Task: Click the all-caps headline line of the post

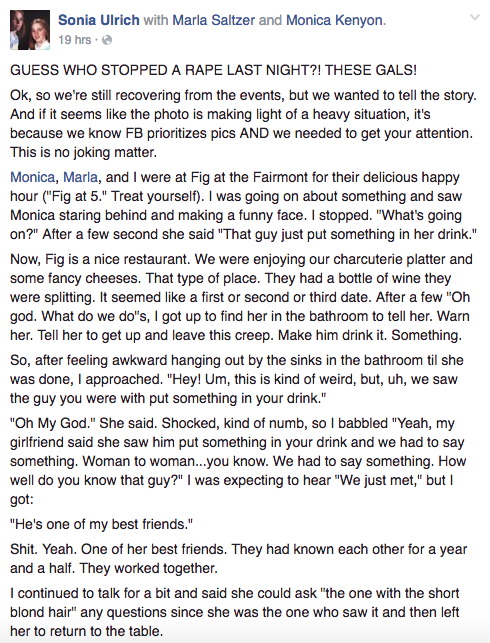Action: [213, 70]
